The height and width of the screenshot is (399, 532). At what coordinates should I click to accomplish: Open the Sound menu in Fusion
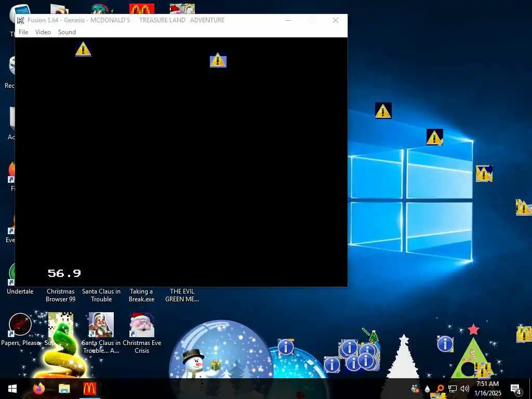pos(67,32)
